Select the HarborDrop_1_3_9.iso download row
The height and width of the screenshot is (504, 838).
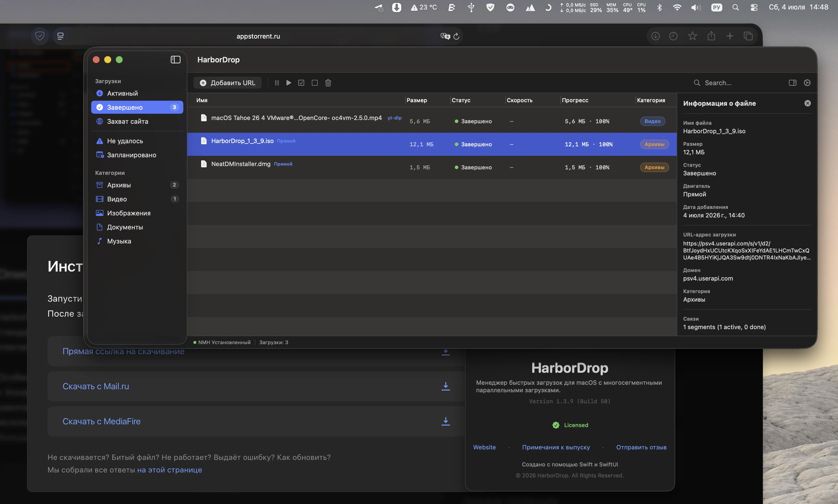[432, 144]
